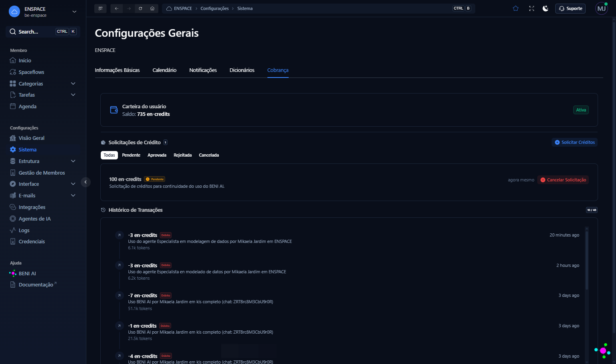
Task: Toggle fullscreen mode icon
Action: tap(532, 8)
